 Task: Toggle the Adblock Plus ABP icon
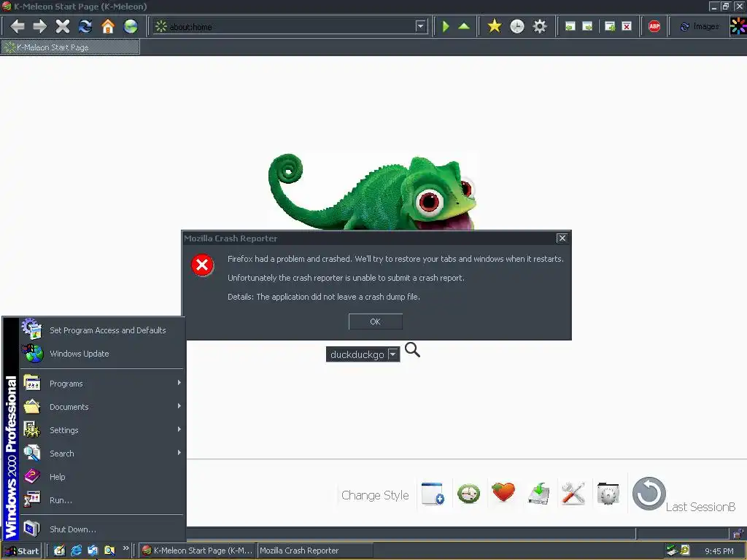[654, 26]
